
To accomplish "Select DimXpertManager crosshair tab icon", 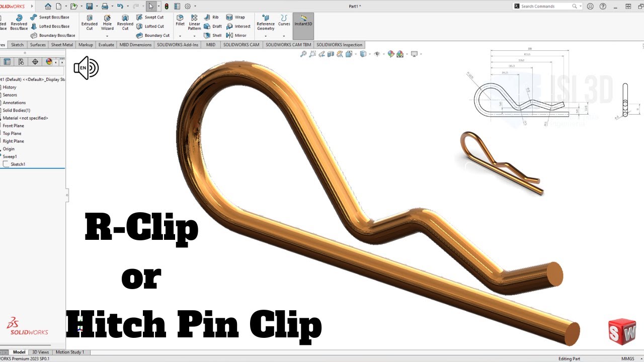I will pos(35,62).
